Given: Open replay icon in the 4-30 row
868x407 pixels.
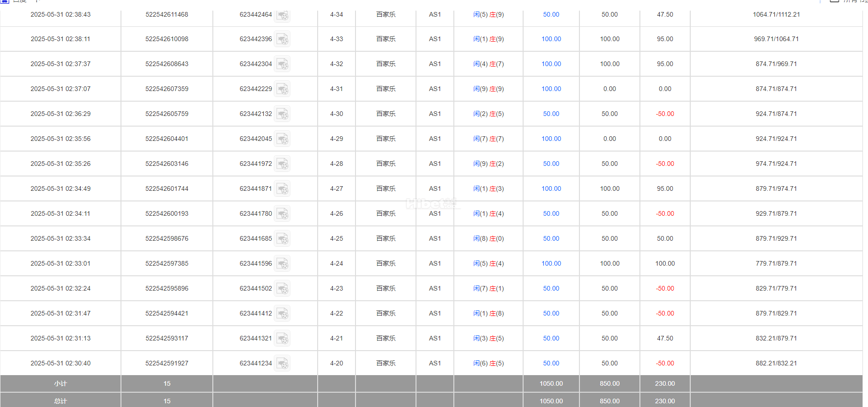Looking at the screenshot, I should 283,114.
